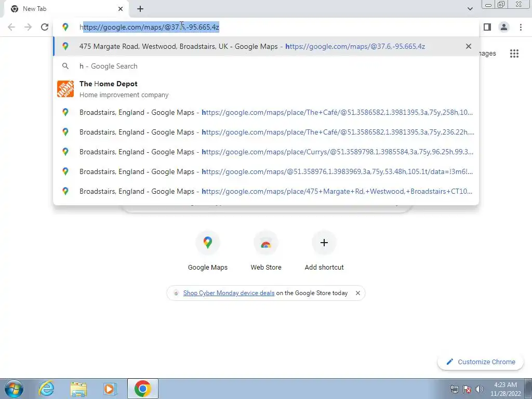The width and height of the screenshot is (532, 399).
Task: Open suggestion with The+Café 258h URL
Action: pyautogui.click(x=266, y=112)
